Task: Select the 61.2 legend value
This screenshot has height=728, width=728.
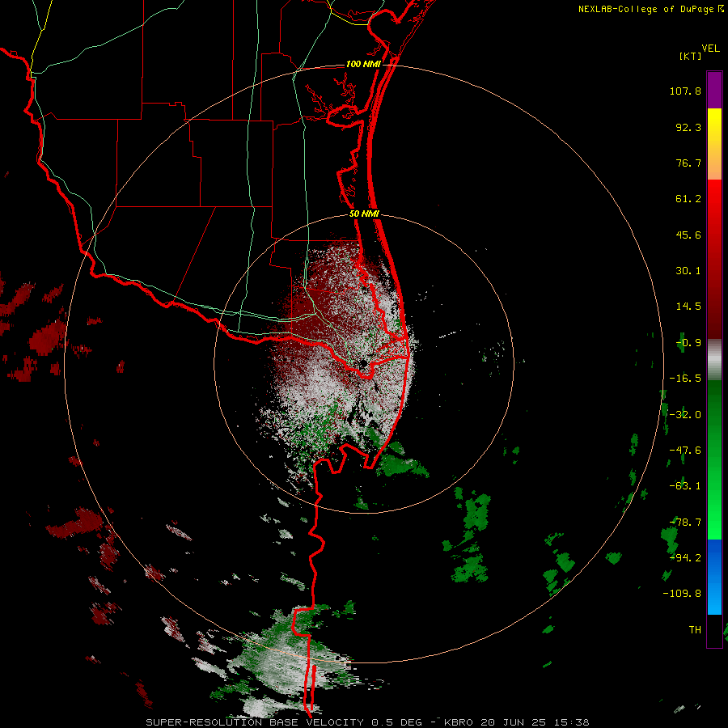Action: (688, 199)
